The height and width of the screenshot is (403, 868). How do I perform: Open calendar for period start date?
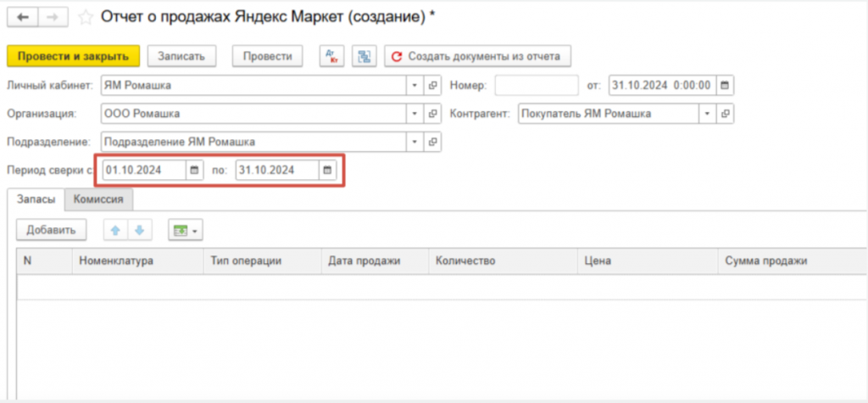195,171
